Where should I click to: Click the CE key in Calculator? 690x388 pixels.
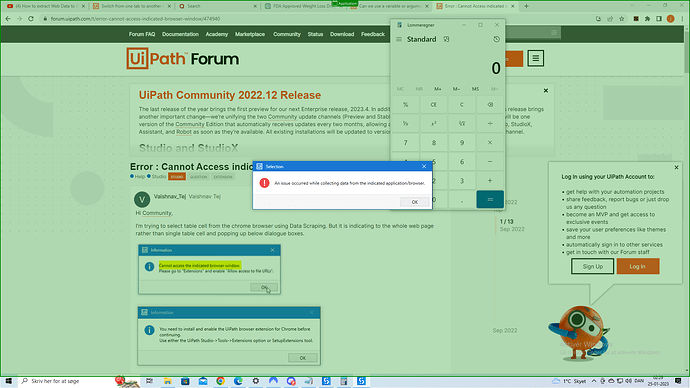tap(433, 105)
